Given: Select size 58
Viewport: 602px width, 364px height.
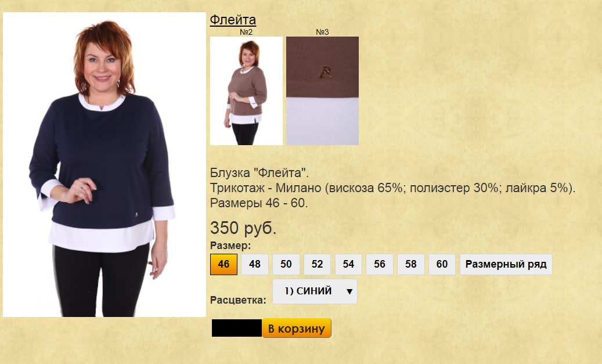Looking at the screenshot, I should pos(411,264).
